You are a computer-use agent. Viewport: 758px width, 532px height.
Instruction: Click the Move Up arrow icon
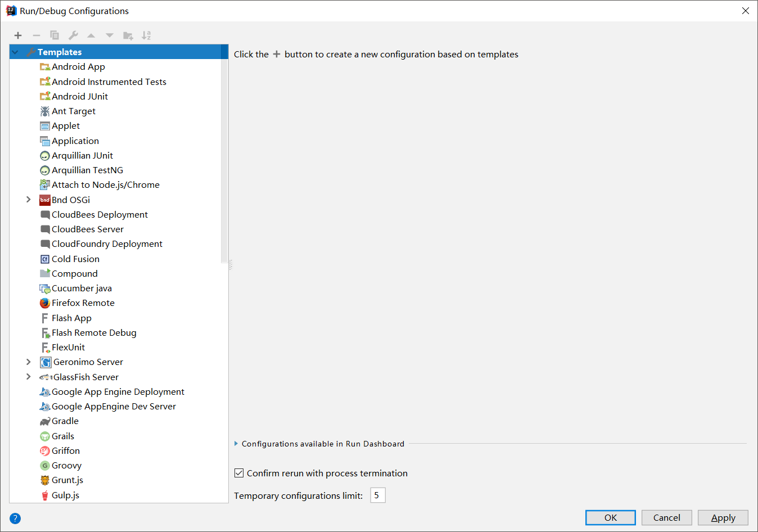[91, 35]
